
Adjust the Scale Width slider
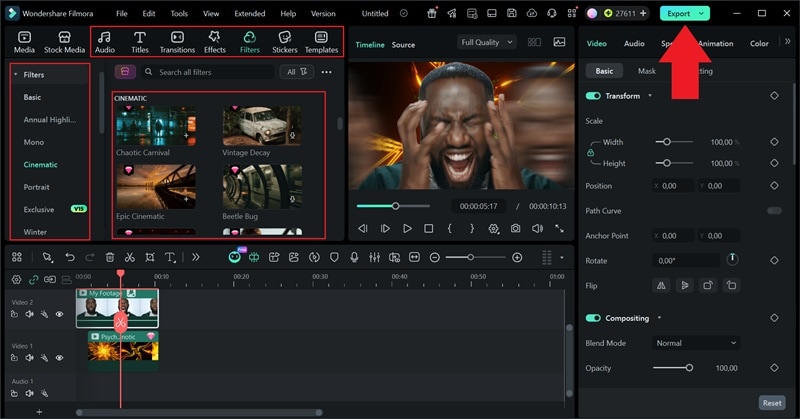[674, 142]
